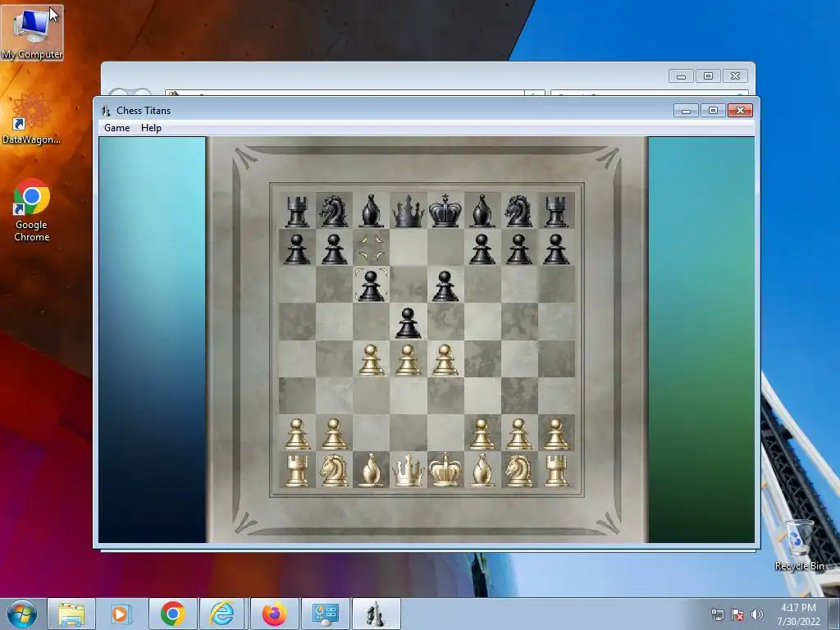This screenshot has width=840, height=630.
Task: Select the Google Chrome desktop shortcut
Action: 32,210
